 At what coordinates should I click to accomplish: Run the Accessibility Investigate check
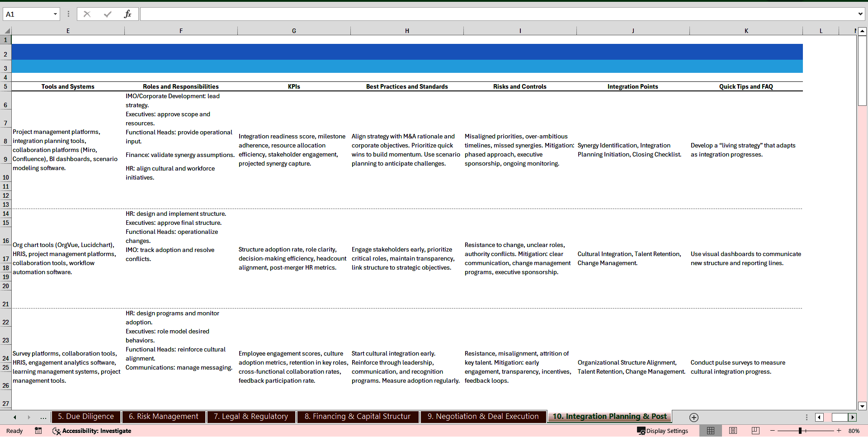tap(92, 431)
